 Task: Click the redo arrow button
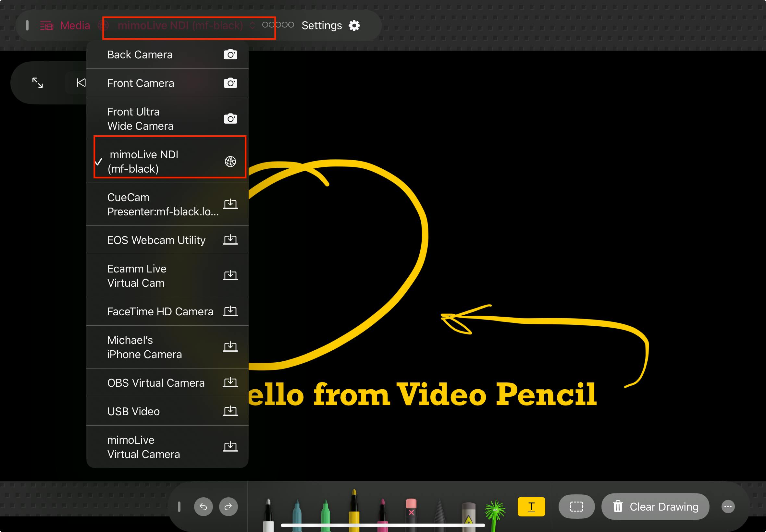[228, 507]
